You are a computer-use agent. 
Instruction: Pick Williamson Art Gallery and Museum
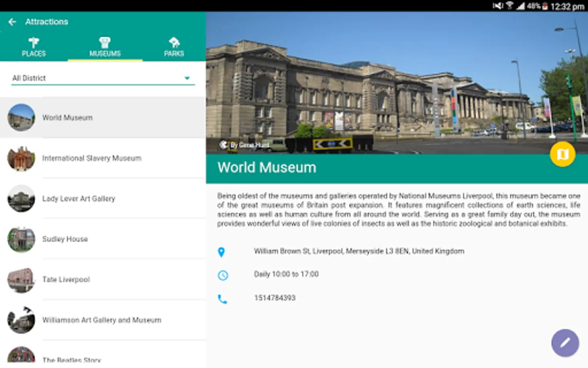pyautogui.click(x=103, y=320)
